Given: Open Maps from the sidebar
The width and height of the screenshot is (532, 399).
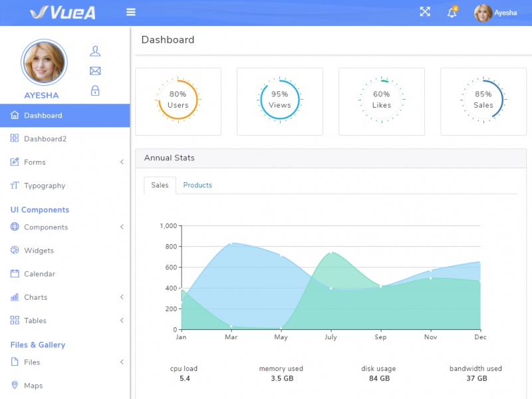Looking at the screenshot, I should pos(15,385).
